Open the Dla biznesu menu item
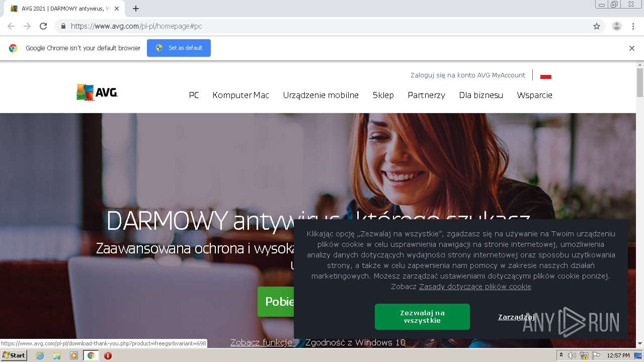 pos(481,95)
